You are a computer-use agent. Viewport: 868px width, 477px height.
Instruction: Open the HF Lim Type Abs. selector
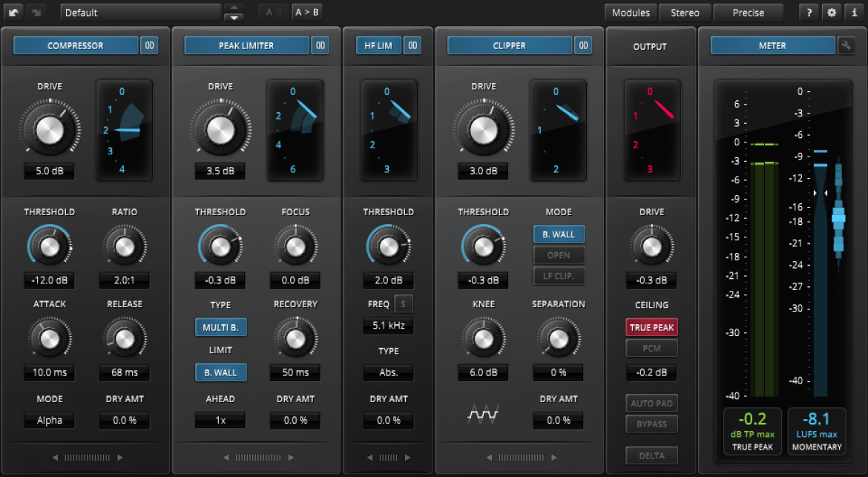[389, 373]
